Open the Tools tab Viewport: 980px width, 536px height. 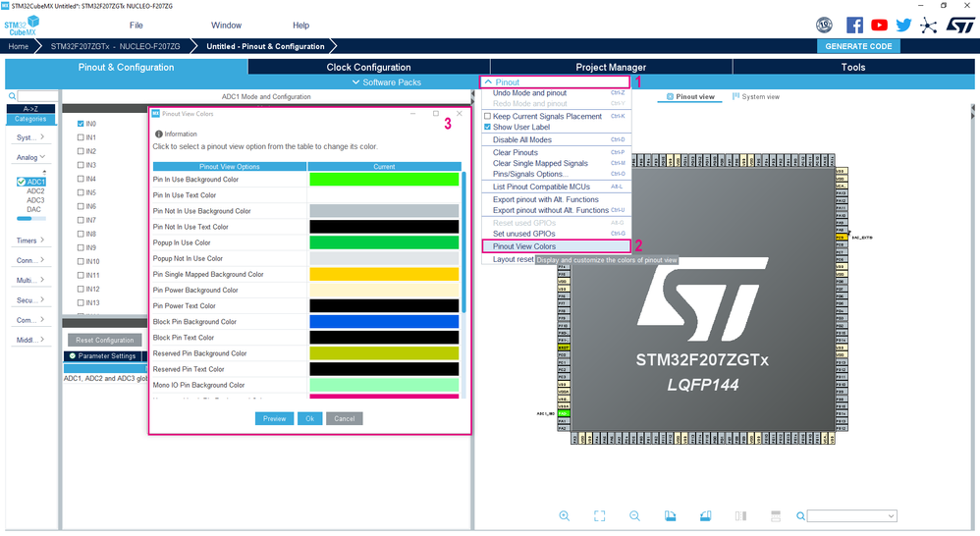pyautogui.click(x=853, y=67)
